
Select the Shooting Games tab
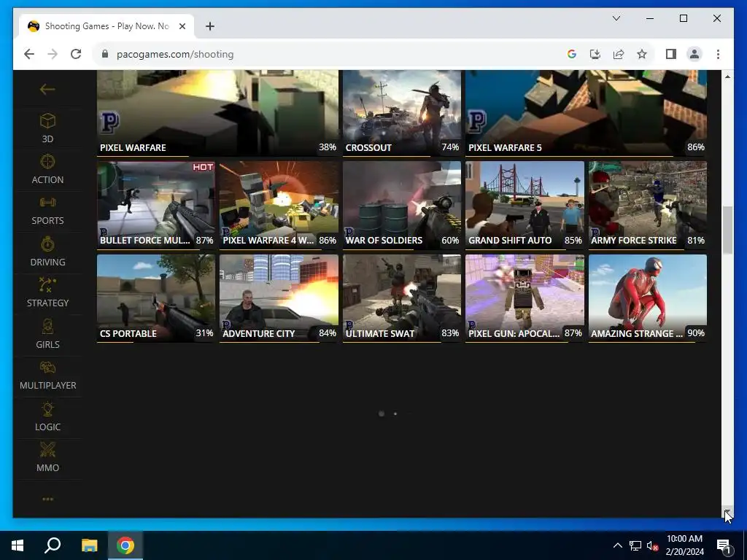[x=107, y=26]
